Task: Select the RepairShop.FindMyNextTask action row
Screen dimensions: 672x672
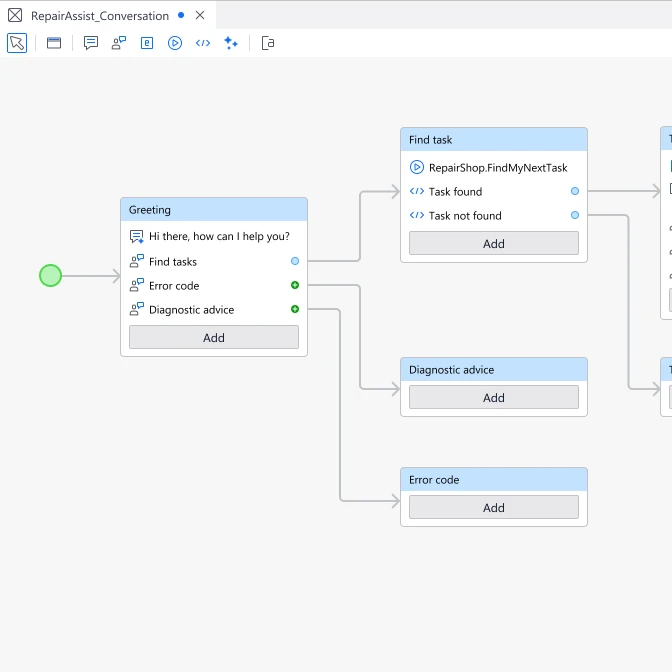Action: pyautogui.click(x=494, y=168)
